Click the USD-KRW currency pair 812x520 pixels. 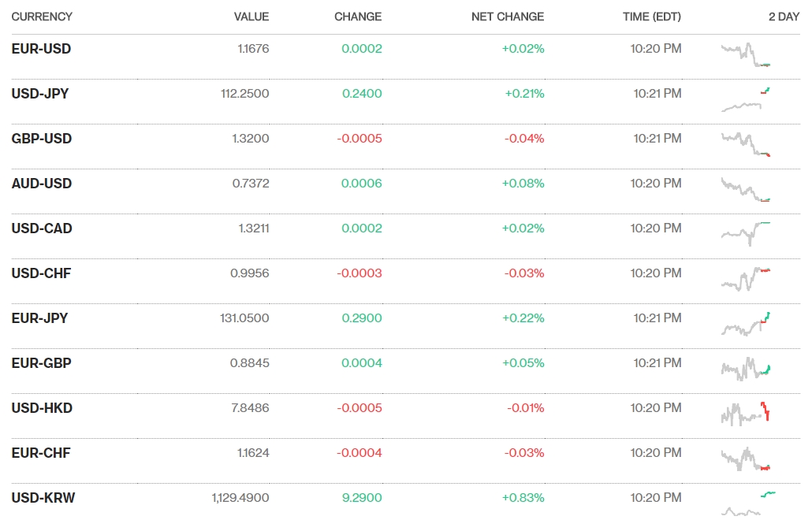tap(43, 498)
